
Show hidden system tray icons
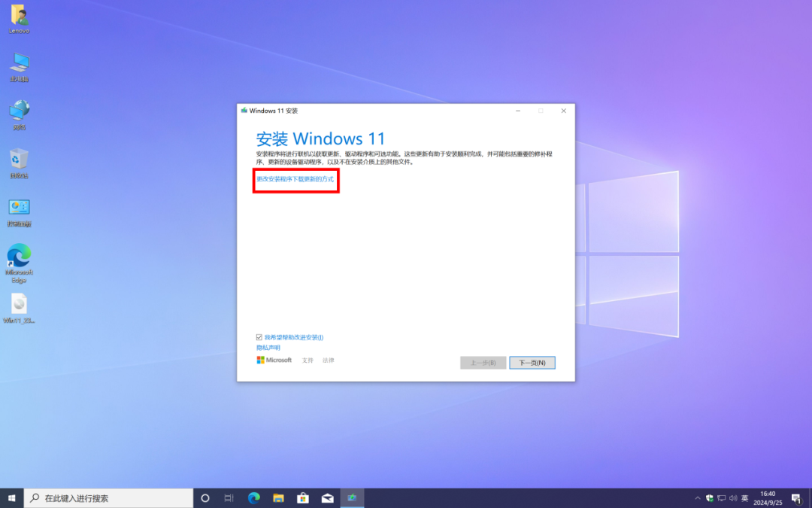coord(698,498)
